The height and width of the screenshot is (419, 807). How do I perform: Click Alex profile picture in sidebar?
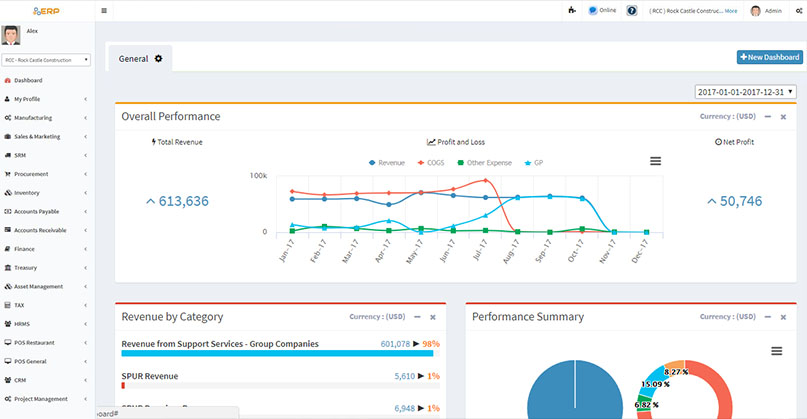click(x=11, y=35)
